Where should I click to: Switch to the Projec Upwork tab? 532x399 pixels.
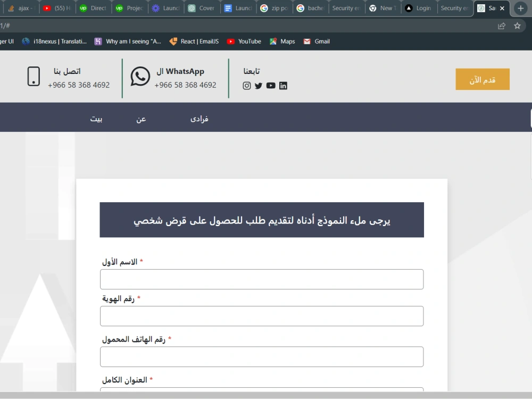pyautogui.click(x=129, y=8)
